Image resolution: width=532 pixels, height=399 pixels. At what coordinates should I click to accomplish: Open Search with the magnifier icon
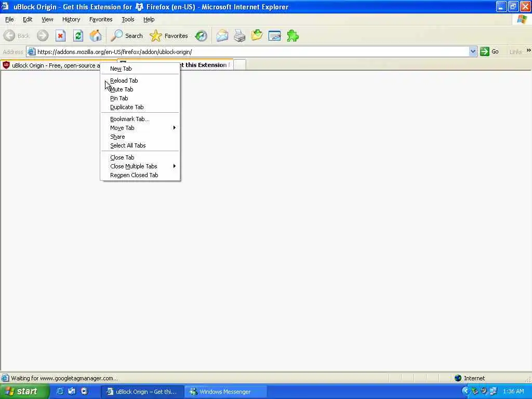[117, 36]
